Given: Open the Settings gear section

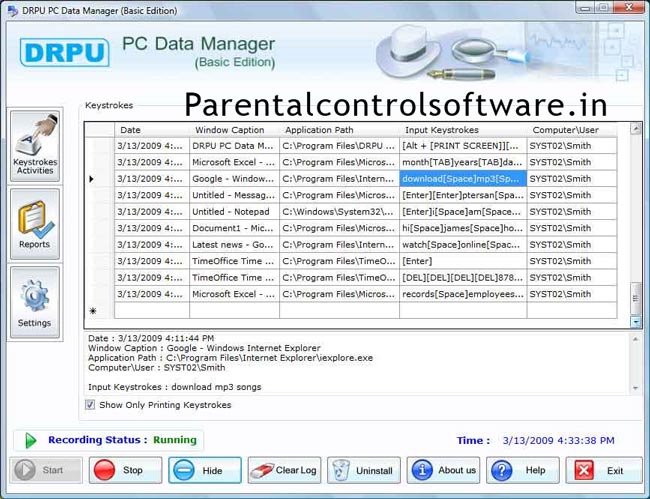Looking at the screenshot, I should pyautogui.click(x=35, y=303).
